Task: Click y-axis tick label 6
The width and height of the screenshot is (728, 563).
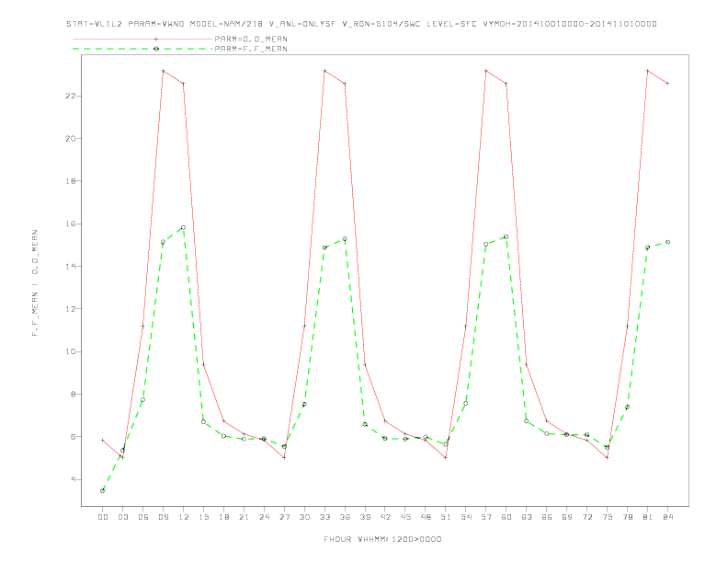Action: pyautogui.click(x=74, y=437)
